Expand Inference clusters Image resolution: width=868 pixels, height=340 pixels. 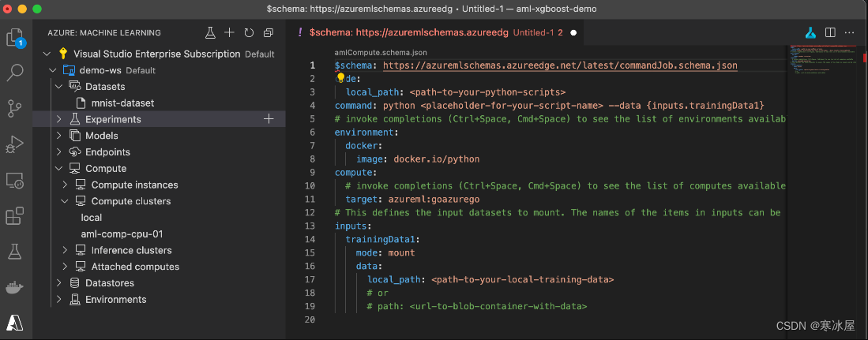point(65,250)
